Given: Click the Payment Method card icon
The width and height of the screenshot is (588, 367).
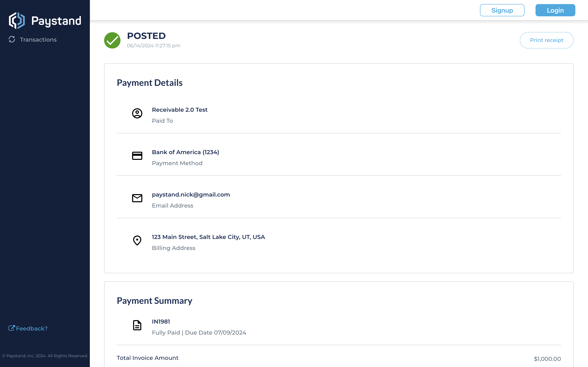Looking at the screenshot, I should tap(137, 156).
